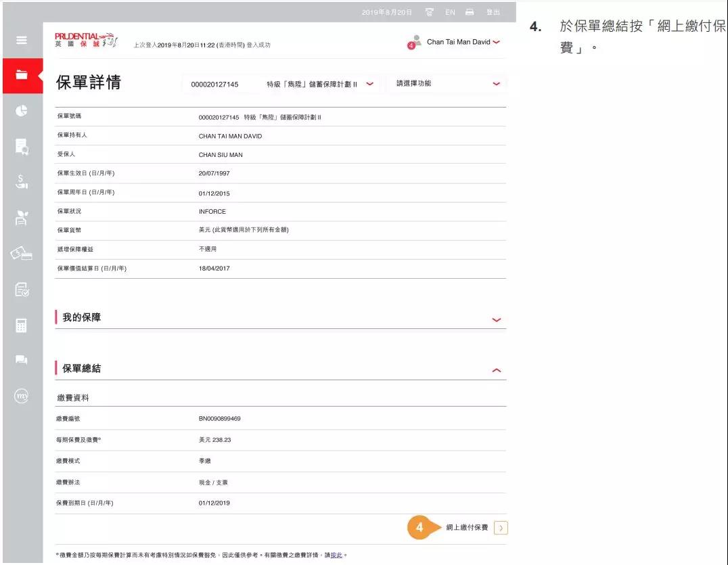Open the dollar hand payment sidebar icon
The image size is (728, 565).
point(22,181)
